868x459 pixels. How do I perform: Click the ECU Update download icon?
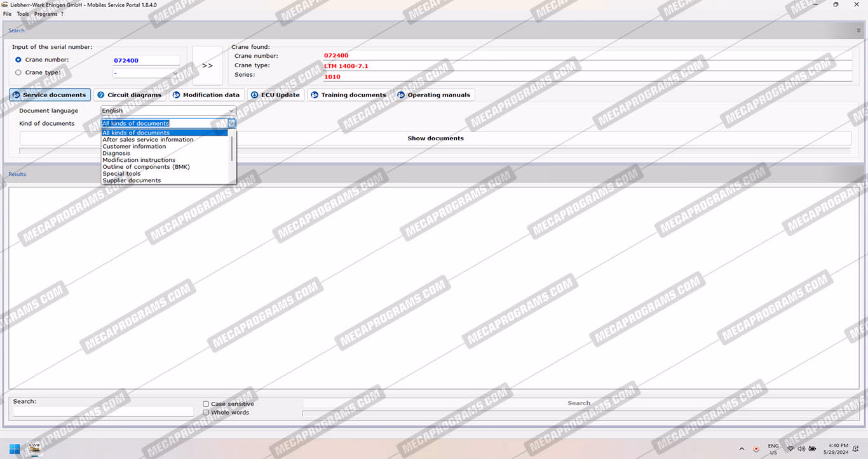click(x=255, y=95)
